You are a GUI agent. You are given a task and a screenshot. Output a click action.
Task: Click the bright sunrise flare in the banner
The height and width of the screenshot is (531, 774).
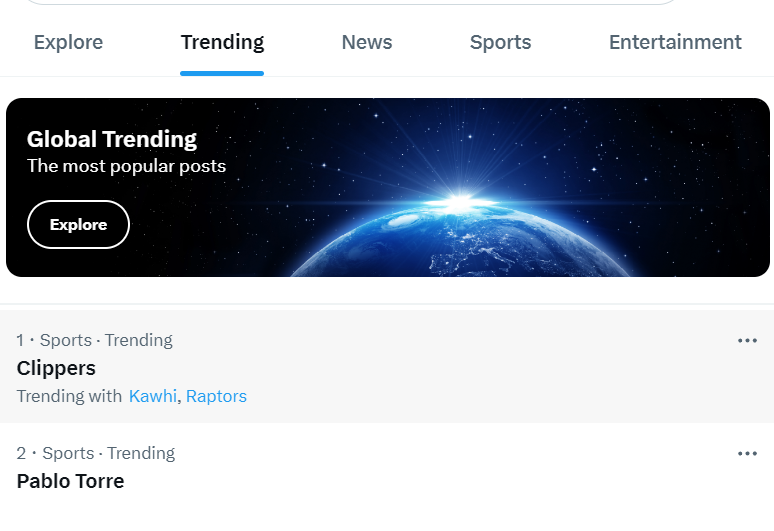click(460, 202)
